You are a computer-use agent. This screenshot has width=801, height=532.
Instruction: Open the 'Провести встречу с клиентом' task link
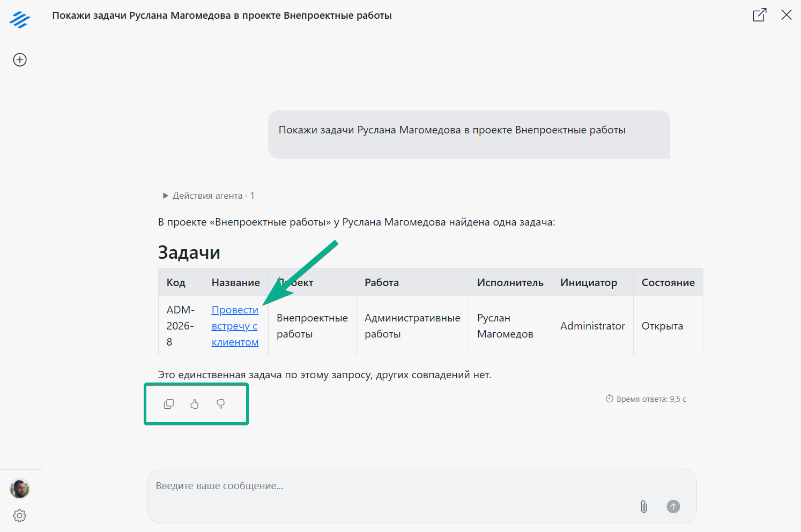coord(235,326)
